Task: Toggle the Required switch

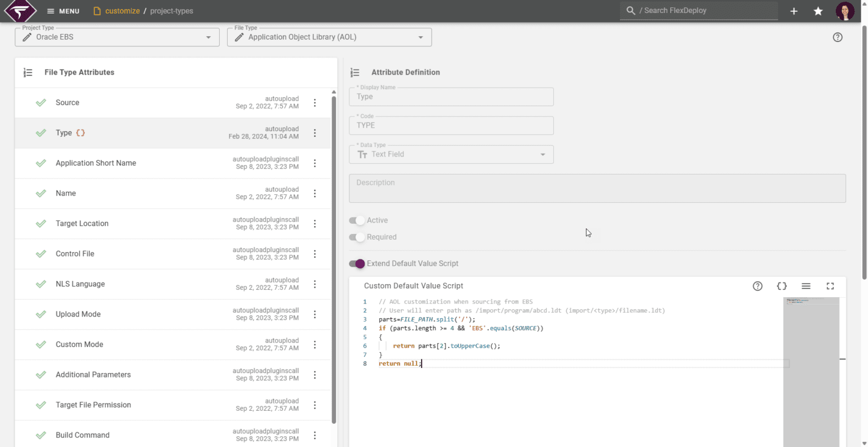Action: (357, 237)
